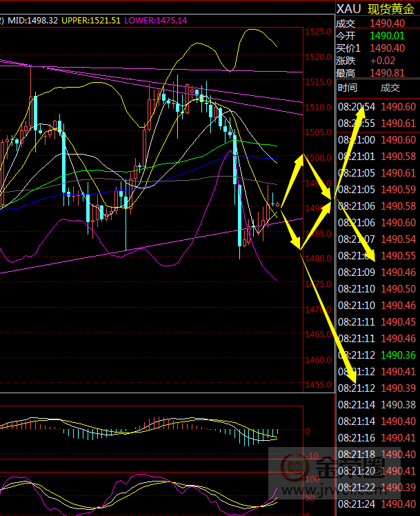
Task: Click the UPPER:1521.51 Bollinger band label
Action: 91,21
